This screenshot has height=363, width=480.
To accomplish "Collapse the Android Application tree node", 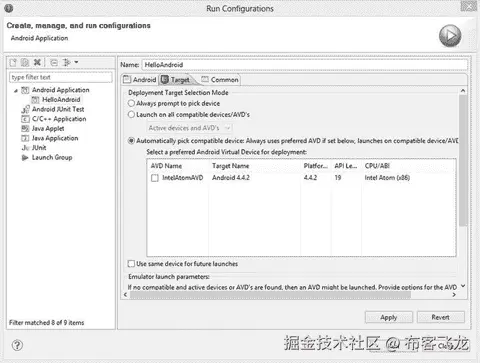I will pos(16,90).
